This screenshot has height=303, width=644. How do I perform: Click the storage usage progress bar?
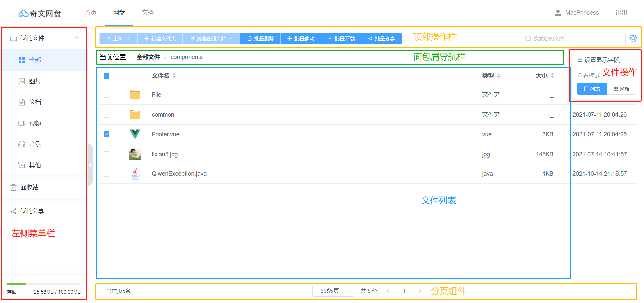coord(44,284)
